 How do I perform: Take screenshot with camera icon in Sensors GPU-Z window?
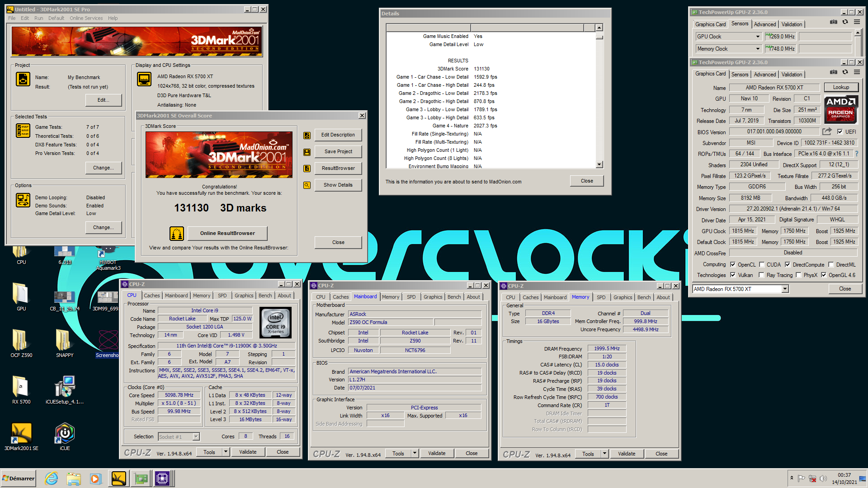coord(834,22)
